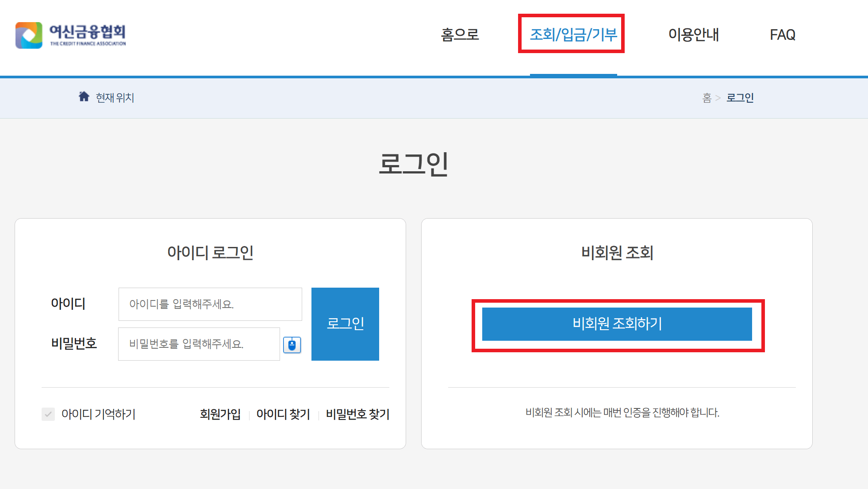Viewport: 868px width, 489px height.
Task: Click the 비밀번호 찾기 link
Action: pos(357,414)
